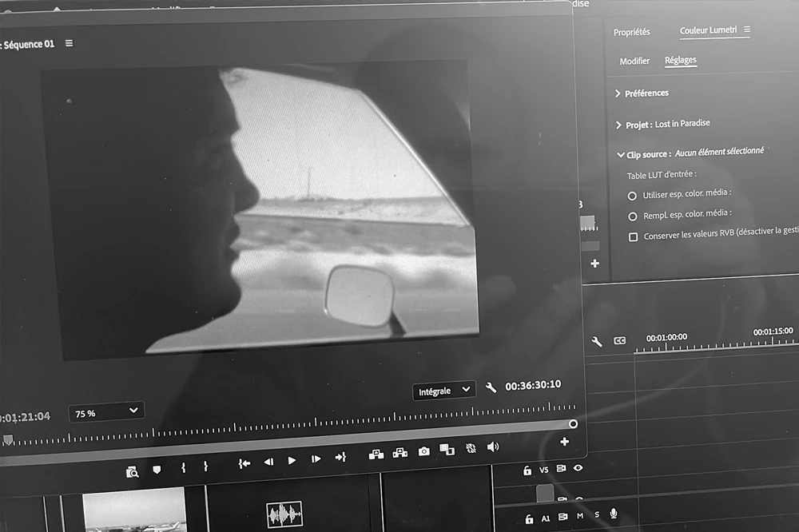799x532 pixels.
Task: Select Rempl. esp. color. média radio button
Action: (x=632, y=216)
